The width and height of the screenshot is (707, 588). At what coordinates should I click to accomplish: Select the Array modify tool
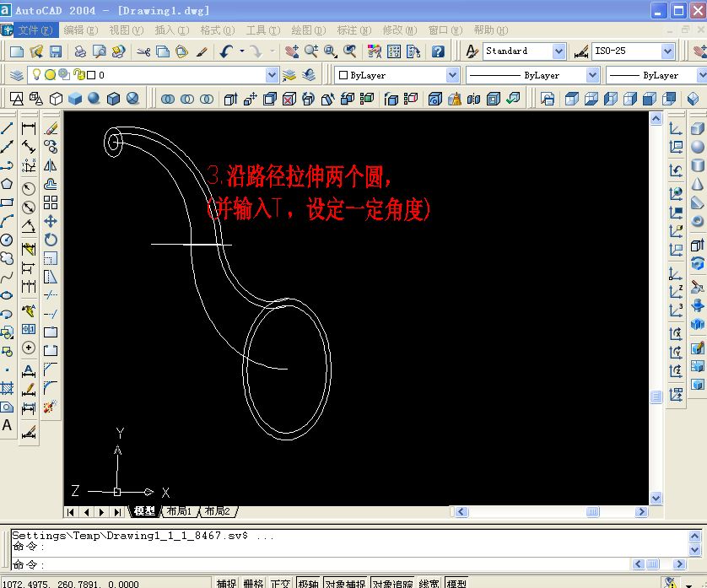click(51, 202)
